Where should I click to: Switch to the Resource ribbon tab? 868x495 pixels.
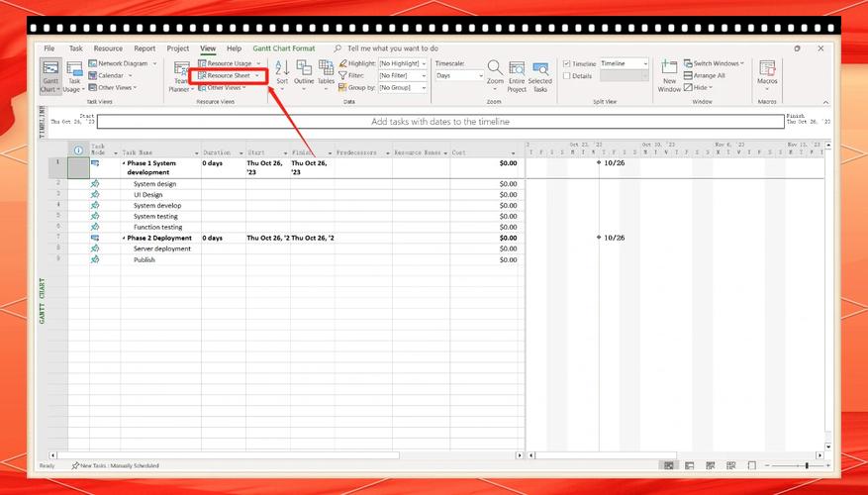pyautogui.click(x=108, y=48)
